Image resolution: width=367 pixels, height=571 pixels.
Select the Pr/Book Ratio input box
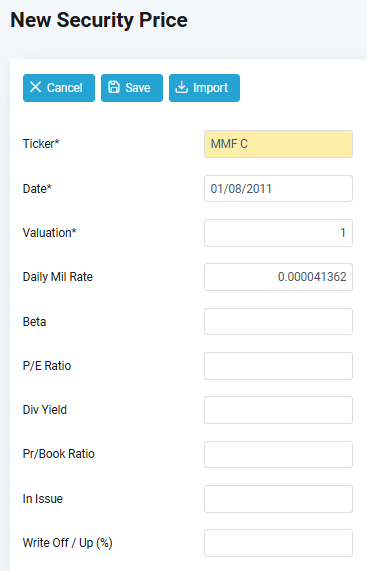(278, 454)
